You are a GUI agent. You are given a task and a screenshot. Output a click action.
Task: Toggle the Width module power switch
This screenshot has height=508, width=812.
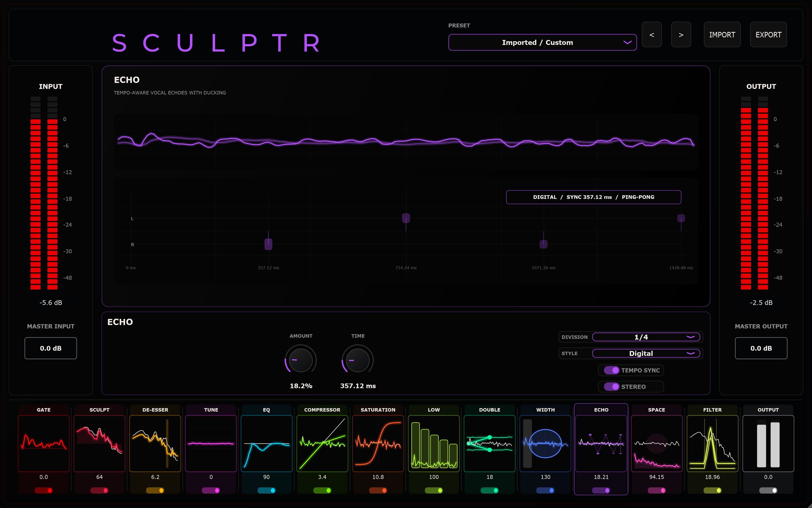[x=545, y=491]
